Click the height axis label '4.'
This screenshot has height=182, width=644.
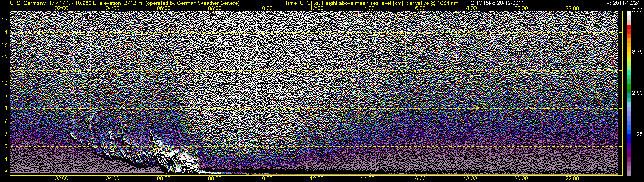click(6, 159)
